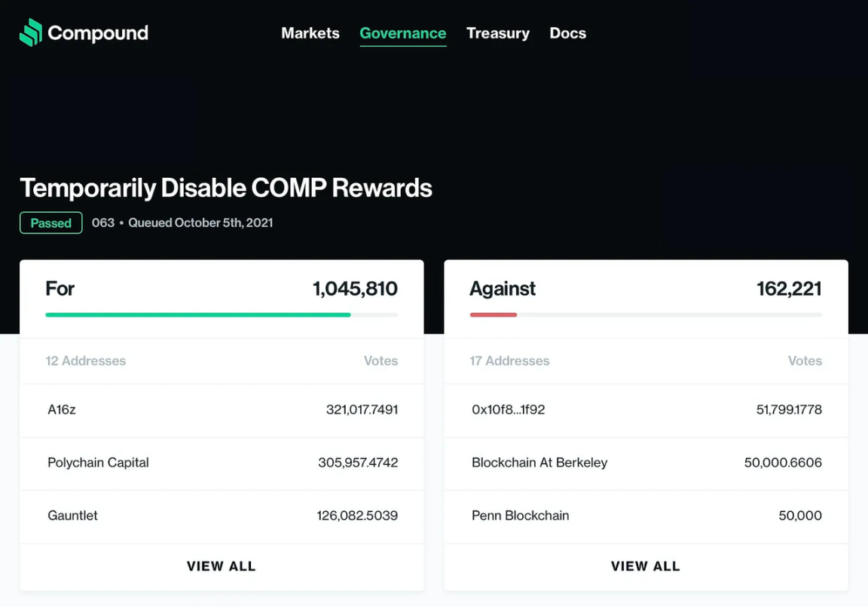
Task: Click the red Against progress bar
Action: (x=494, y=314)
